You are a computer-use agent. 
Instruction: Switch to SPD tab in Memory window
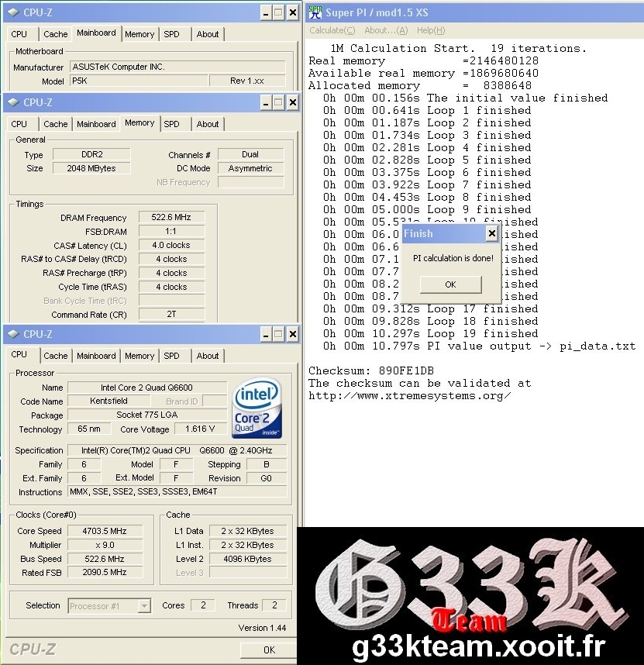(171, 124)
